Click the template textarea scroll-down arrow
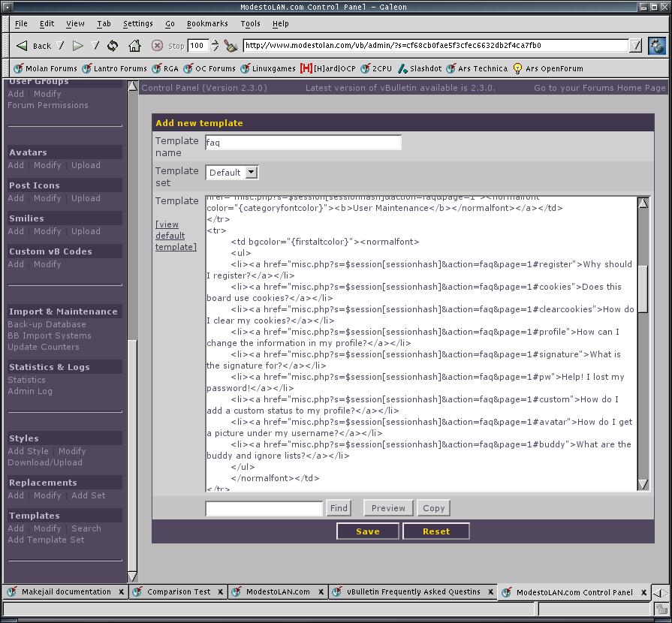Viewport: 672px width, 623px height. click(x=643, y=485)
